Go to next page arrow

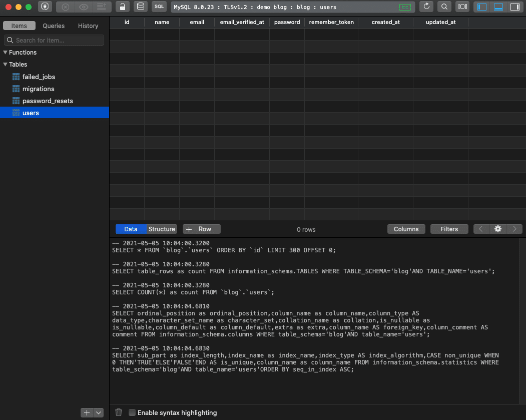coord(514,229)
